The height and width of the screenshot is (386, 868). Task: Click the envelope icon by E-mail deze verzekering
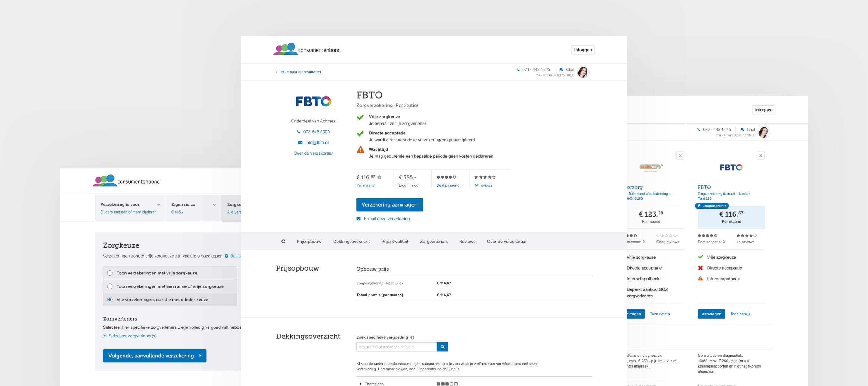pos(359,219)
